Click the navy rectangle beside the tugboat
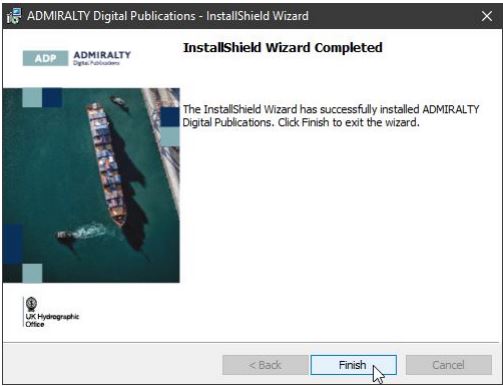The width and height of the screenshot is (503, 386). pyautogui.click(x=13, y=244)
